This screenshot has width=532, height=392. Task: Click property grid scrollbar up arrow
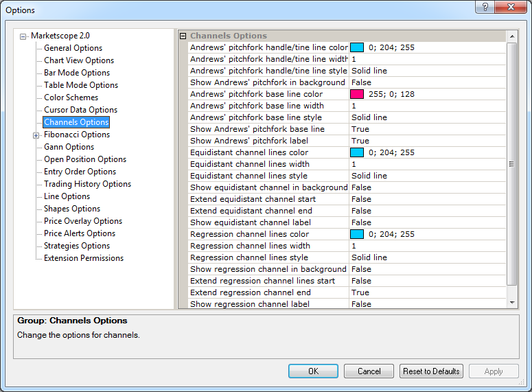click(x=512, y=36)
